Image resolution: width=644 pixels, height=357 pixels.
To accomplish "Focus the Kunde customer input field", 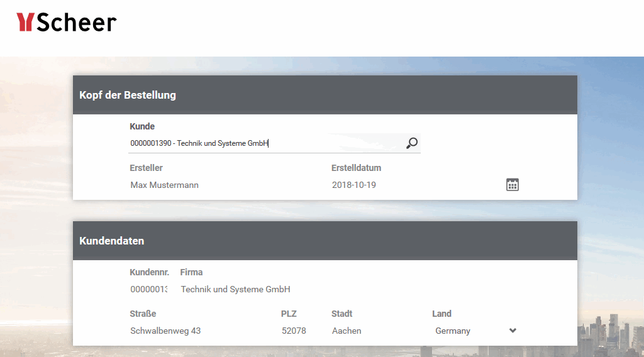I will pos(264,143).
